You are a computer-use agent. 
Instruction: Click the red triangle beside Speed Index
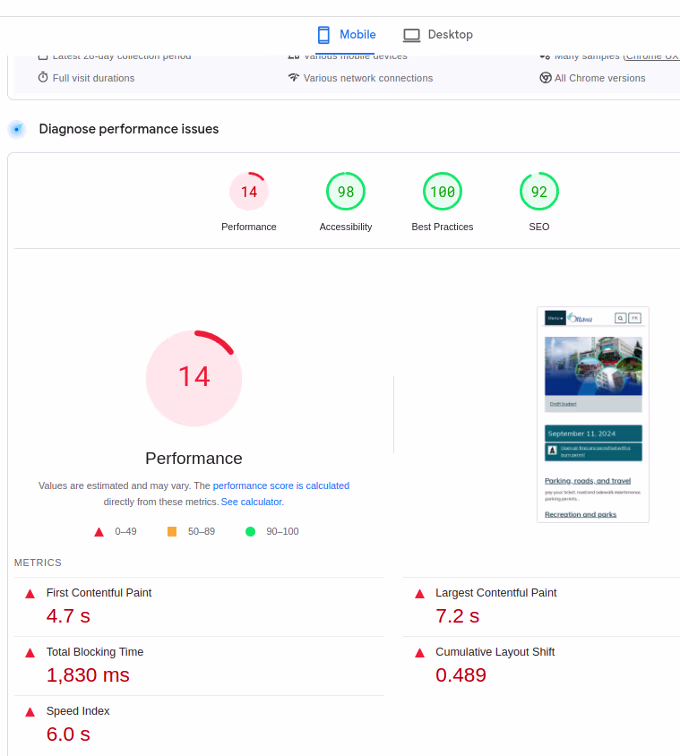[x=30, y=713]
